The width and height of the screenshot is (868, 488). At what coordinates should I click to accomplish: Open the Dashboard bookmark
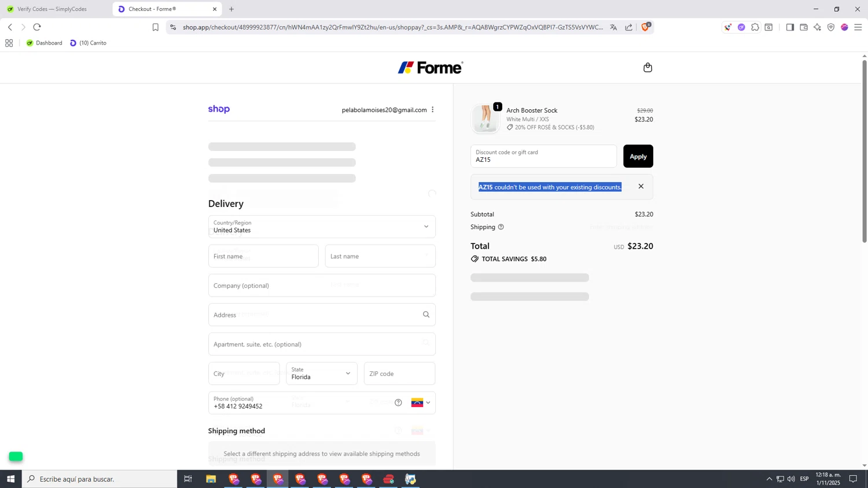pos(44,43)
